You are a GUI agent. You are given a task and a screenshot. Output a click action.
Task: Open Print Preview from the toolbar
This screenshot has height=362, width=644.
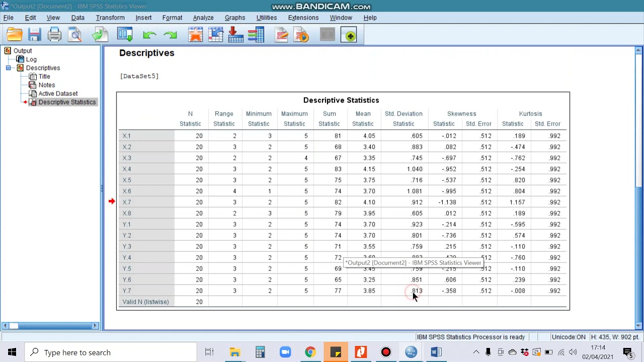(75, 35)
